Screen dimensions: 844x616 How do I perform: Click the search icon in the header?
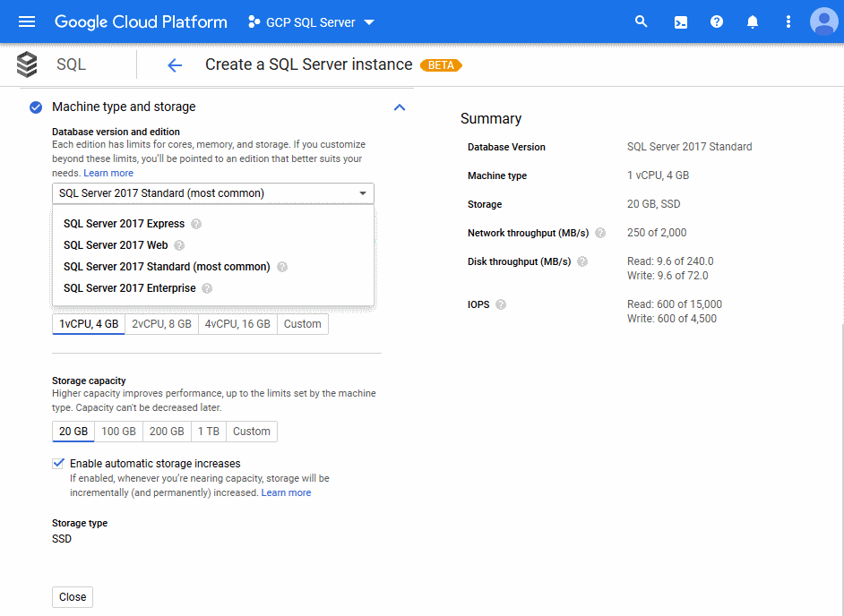[641, 21]
